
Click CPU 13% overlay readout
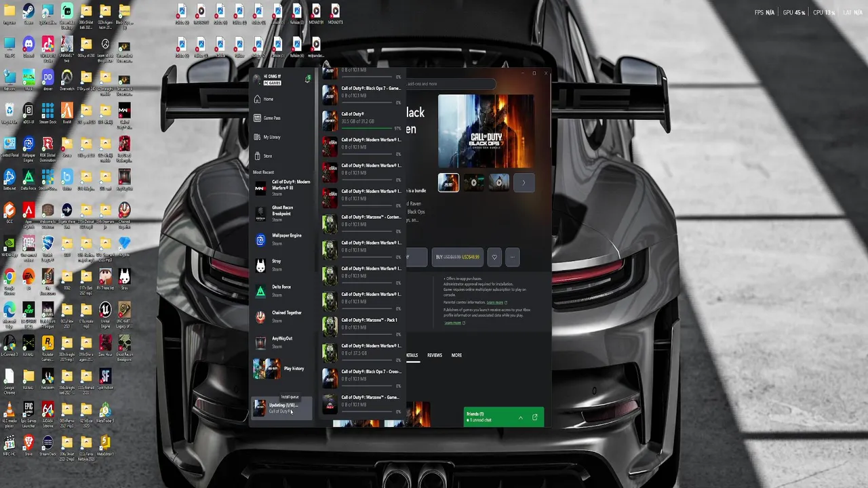tap(823, 12)
